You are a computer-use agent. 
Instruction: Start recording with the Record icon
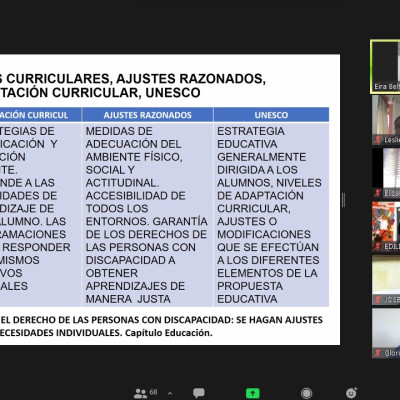click(306, 393)
